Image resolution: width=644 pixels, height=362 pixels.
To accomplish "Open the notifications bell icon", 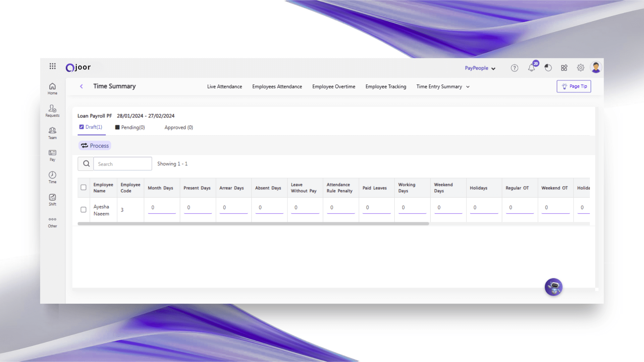I will click(x=532, y=68).
